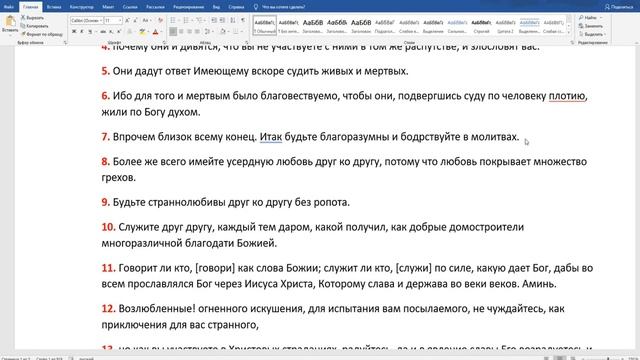Click verse number 10. in document
The width and height of the screenshot is (640, 360).
point(109,227)
